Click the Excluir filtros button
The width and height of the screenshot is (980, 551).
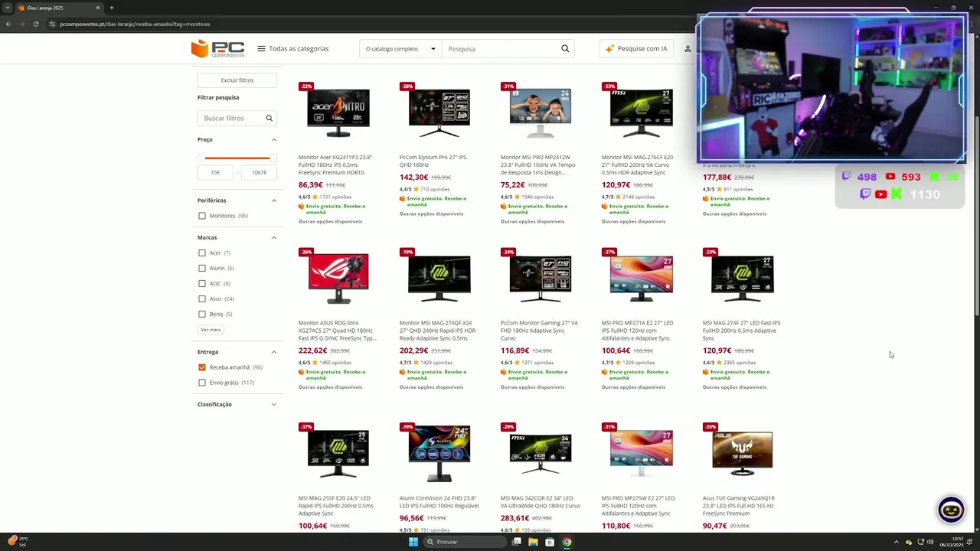point(237,80)
